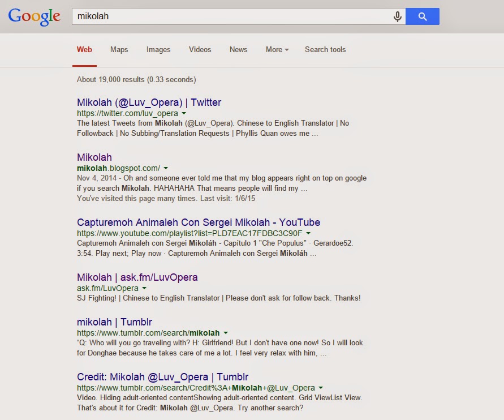Click the Google logo
504x420 pixels.
coord(34,17)
